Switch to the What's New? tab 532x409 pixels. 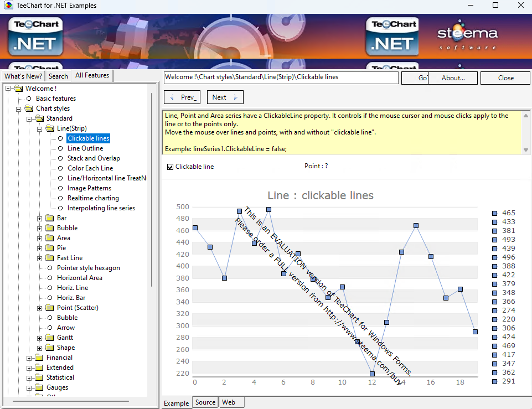(23, 76)
